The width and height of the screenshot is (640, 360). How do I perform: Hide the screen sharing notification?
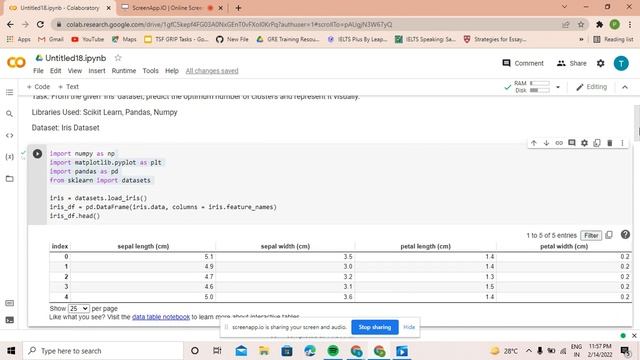pyautogui.click(x=409, y=327)
